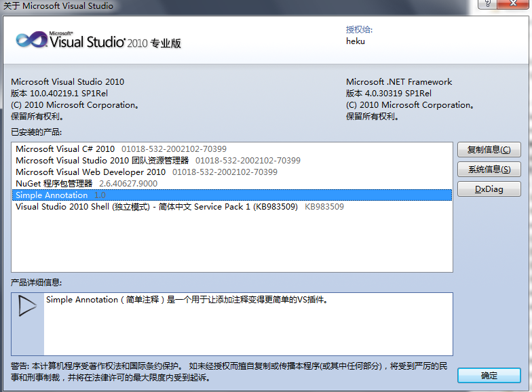The image size is (532, 392).
Task: Click the 授权给 label
Action: 359,30
